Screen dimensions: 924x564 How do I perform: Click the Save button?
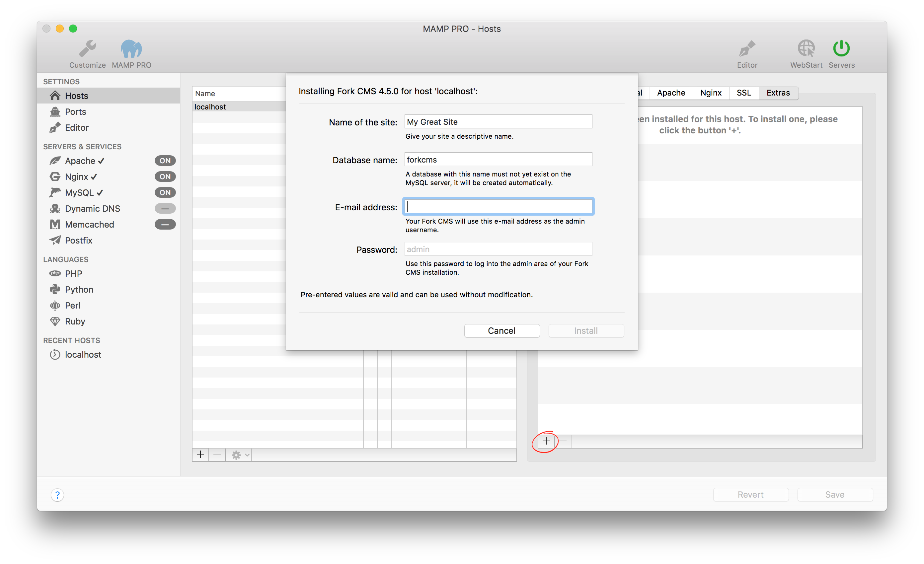coord(835,494)
